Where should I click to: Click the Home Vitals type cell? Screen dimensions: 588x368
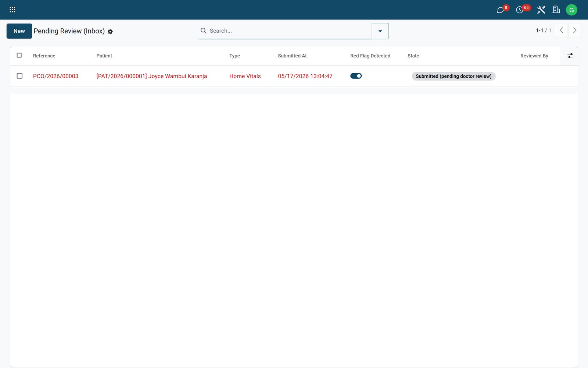click(x=245, y=76)
